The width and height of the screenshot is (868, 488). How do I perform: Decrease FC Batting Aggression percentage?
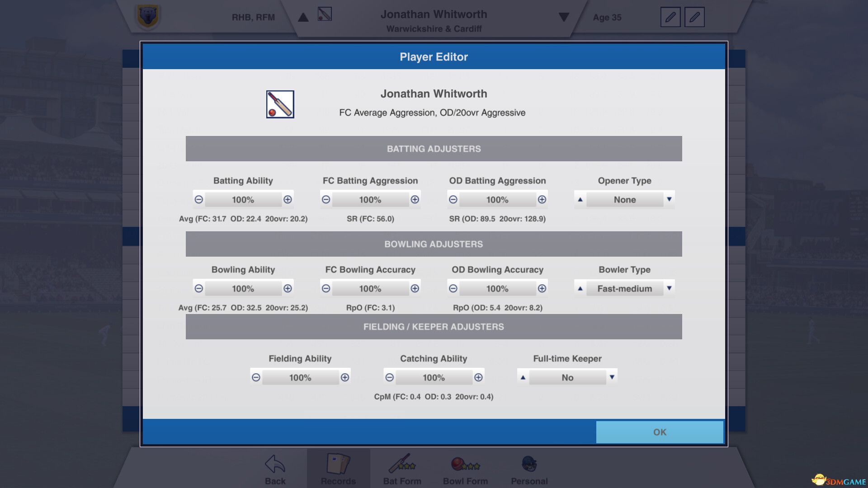click(x=326, y=199)
